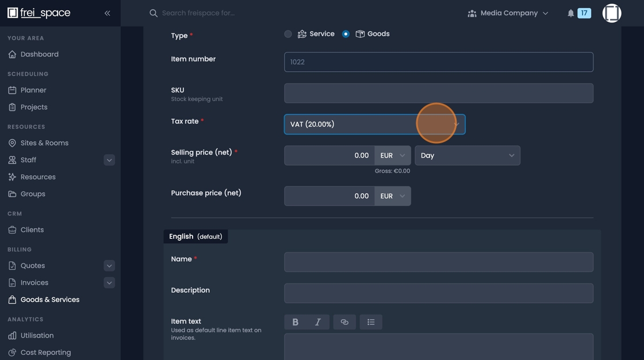This screenshot has height=360, width=644.
Task: Expand the Invoices submenu
Action: click(109, 283)
